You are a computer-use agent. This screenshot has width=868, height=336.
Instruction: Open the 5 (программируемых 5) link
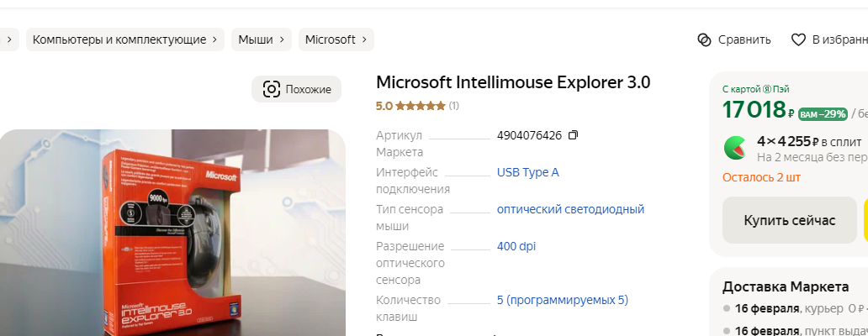pyautogui.click(x=563, y=300)
